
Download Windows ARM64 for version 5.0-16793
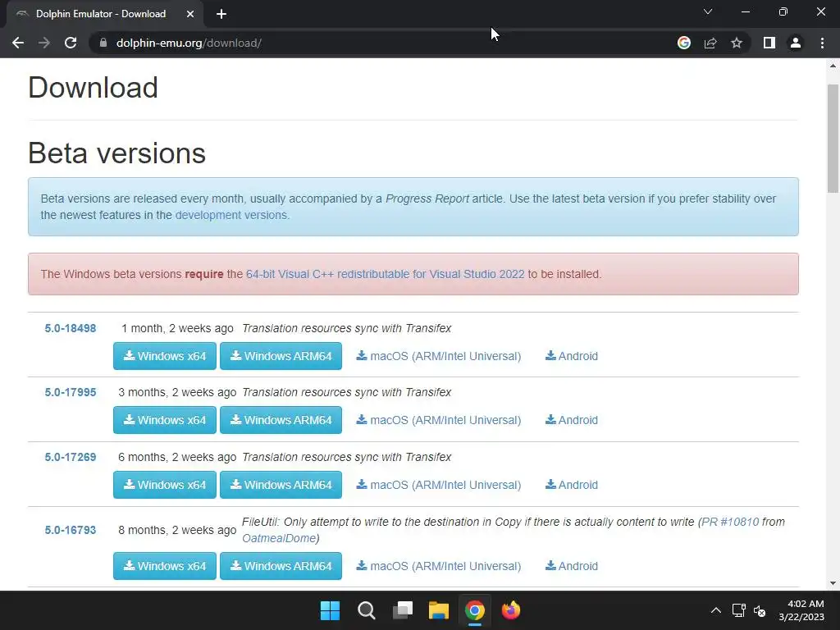[281, 566]
